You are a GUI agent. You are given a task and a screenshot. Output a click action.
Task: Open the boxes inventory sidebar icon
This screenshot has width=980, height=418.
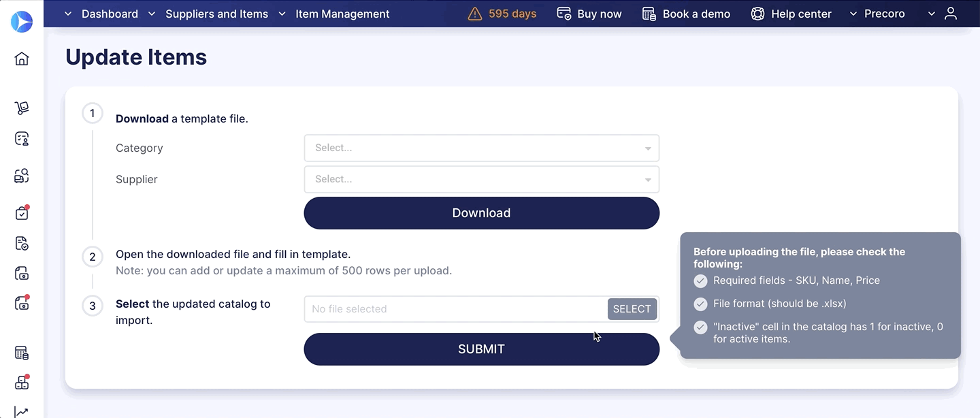click(x=22, y=383)
